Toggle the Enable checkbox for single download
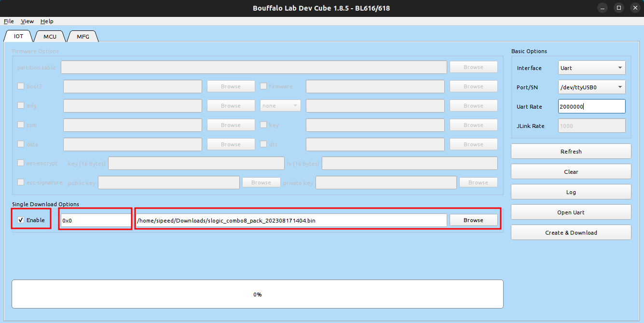644x323 pixels. pyautogui.click(x=21, y=220)
